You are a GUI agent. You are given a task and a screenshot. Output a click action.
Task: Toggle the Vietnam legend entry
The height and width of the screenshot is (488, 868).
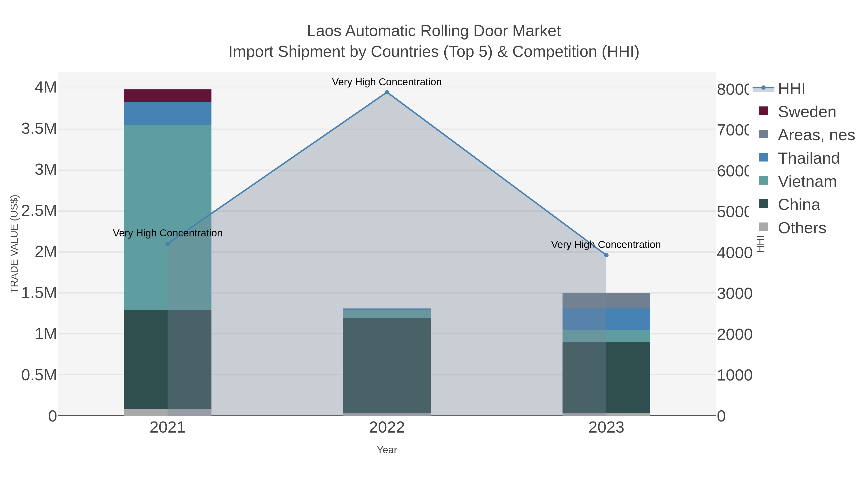798,181
